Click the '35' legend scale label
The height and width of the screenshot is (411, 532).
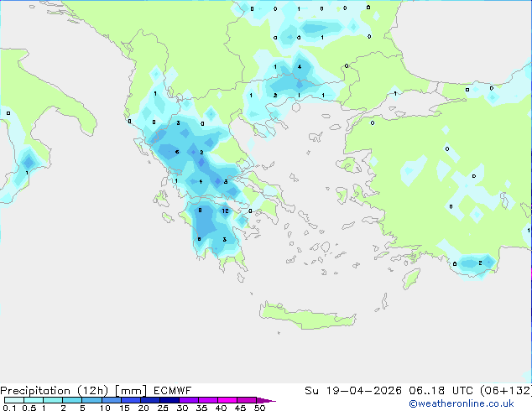click(201, 408)
